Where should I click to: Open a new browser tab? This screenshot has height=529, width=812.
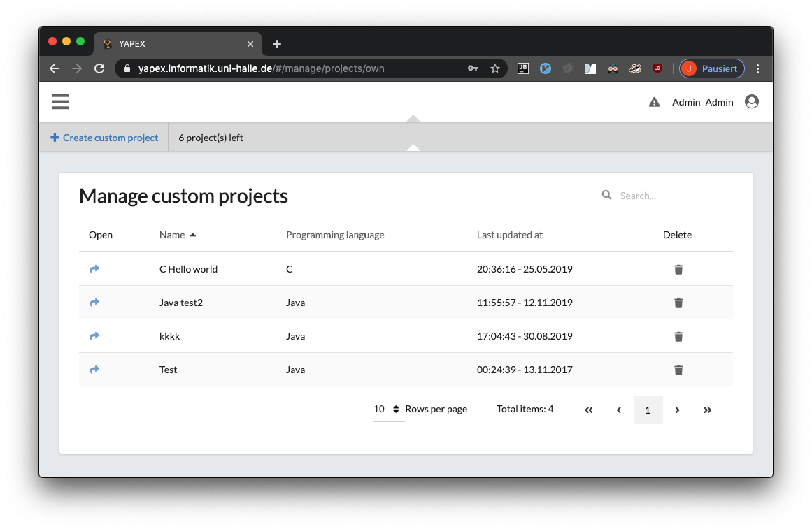pos(277,44)
